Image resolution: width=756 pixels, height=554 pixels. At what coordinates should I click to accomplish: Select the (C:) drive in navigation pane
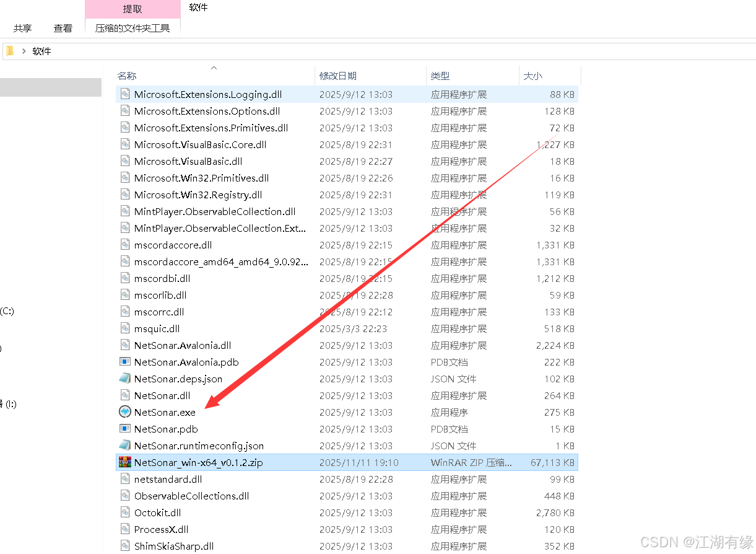7,311
